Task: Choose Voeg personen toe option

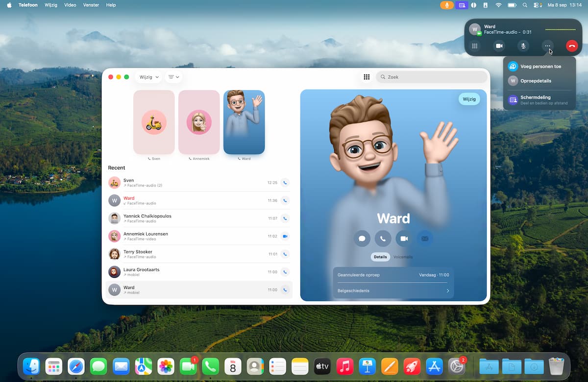Action: 540,66
